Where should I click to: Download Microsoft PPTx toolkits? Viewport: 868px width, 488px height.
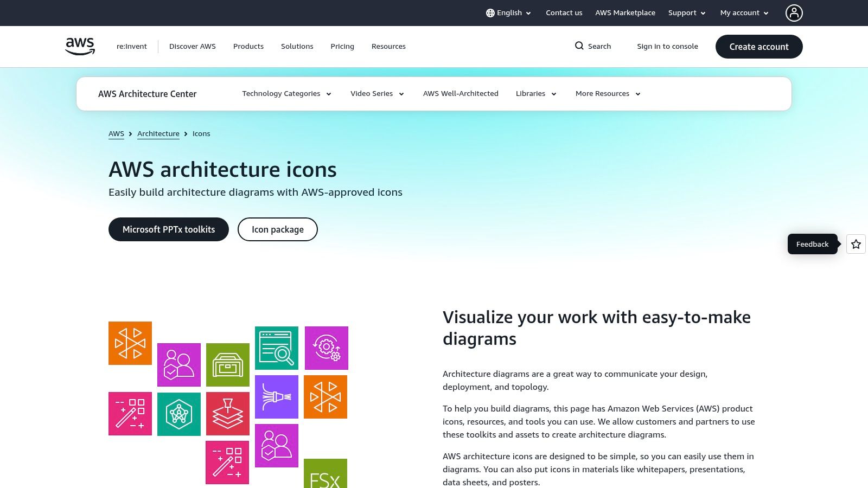pos(169,229)
